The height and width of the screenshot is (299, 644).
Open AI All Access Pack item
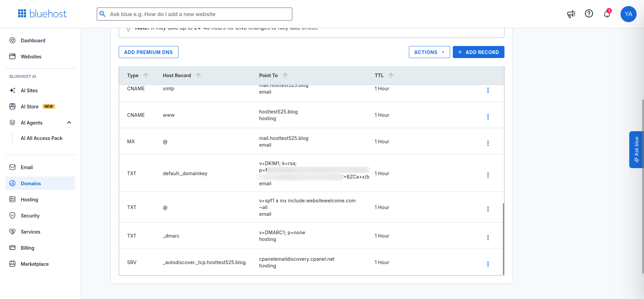(x=42, y=138)
